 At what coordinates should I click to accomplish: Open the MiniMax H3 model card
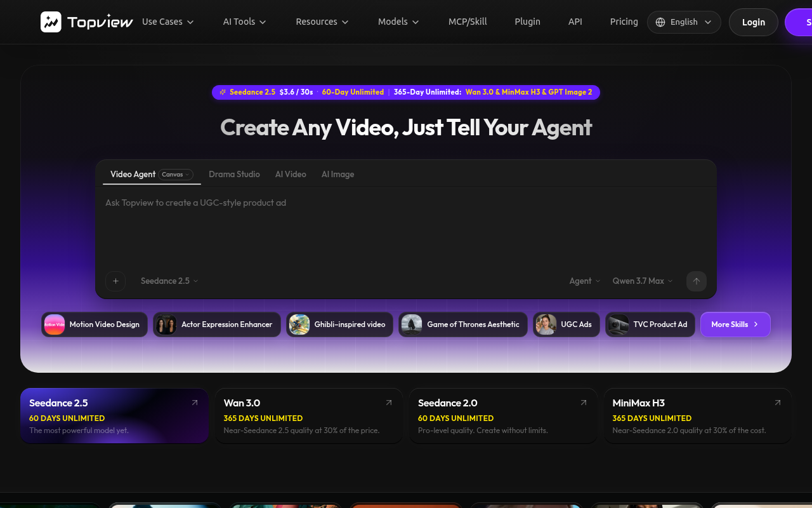click(698, 416)
